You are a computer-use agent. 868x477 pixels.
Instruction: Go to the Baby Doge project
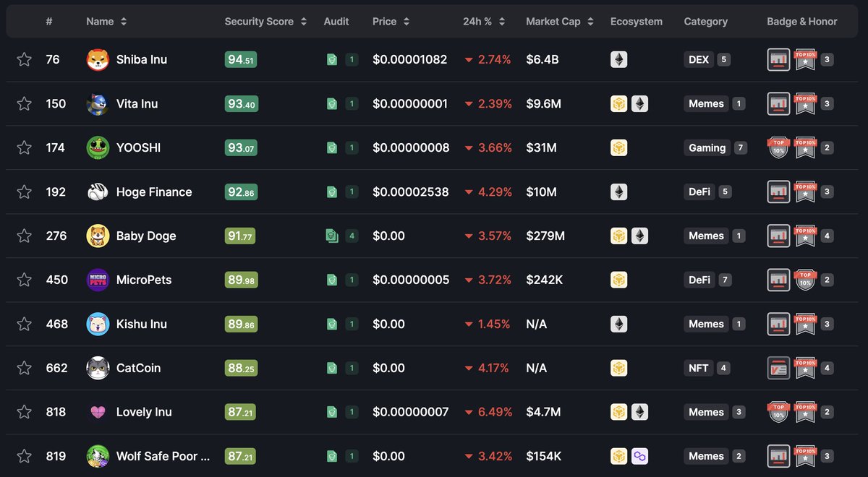pyautogui.click(x=146, y=236)
